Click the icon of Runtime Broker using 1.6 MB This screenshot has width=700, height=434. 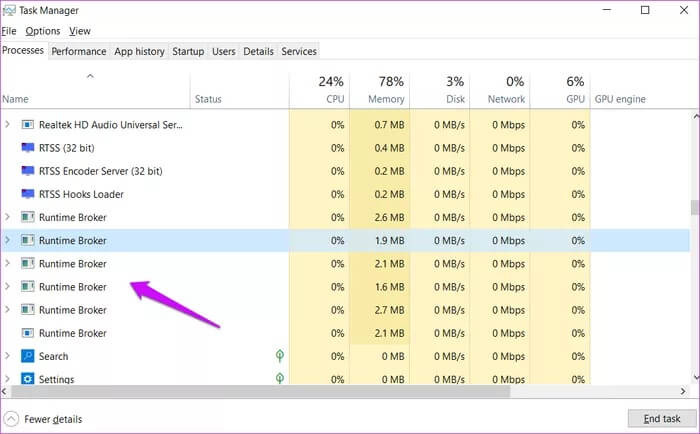[28, 287]
